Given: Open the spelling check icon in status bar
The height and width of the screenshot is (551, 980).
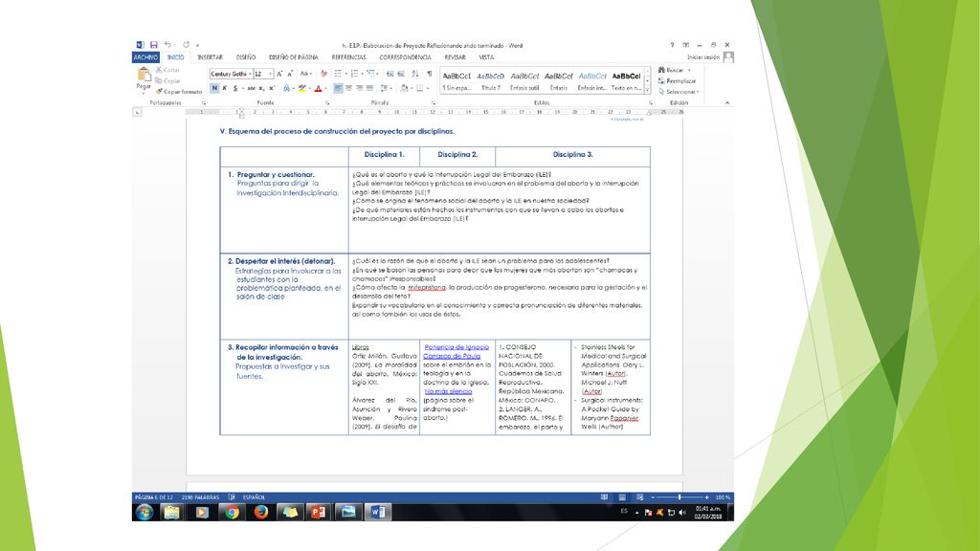Looking at the screenshot, I should point(232,497).
